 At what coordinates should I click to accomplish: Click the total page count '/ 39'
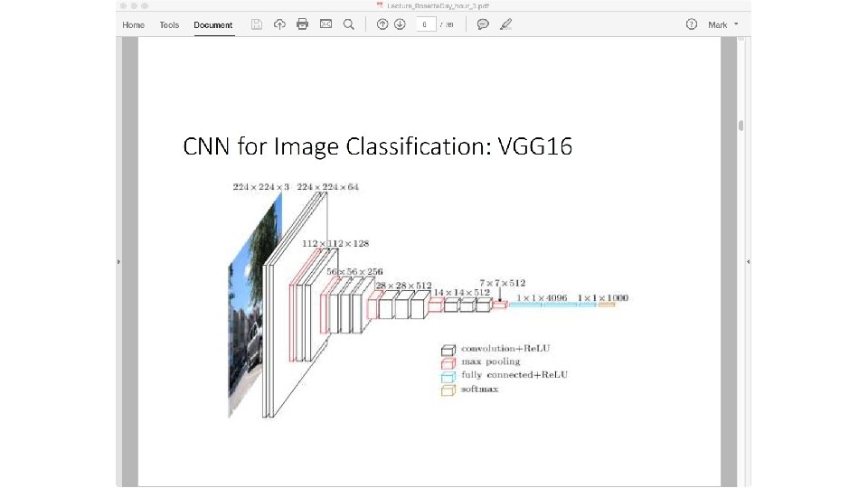click(447, 25)
